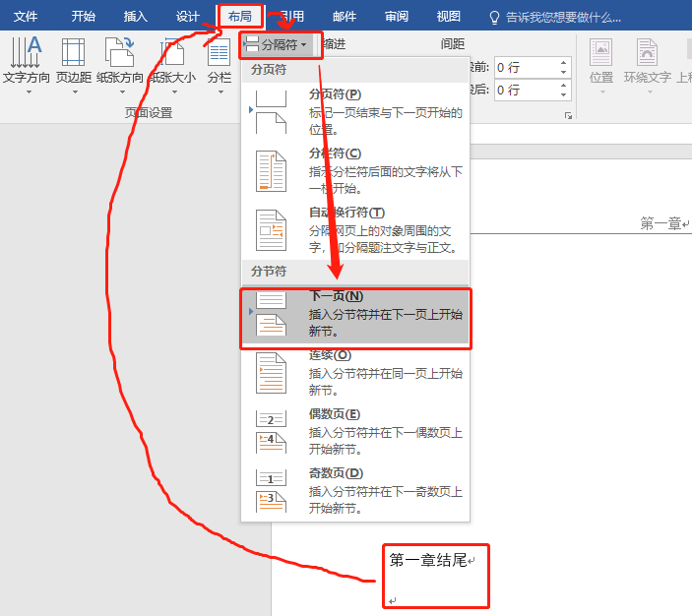Screen dimensions: 692x616
Task: Click the 纸张方向 orientation icon
Action: (x=120, y=52)
